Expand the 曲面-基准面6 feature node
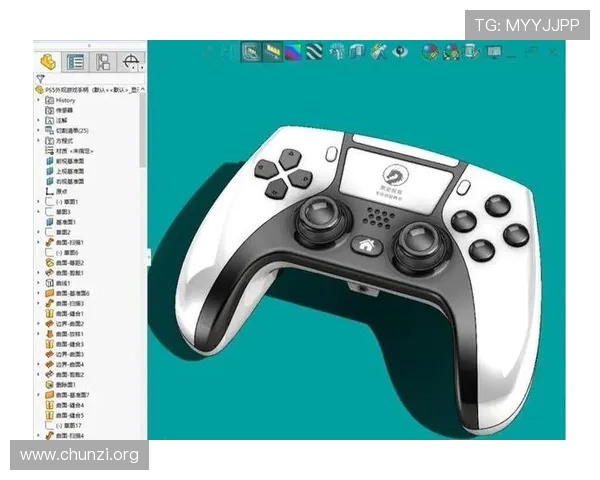This screenshot has height=480, width=600. click(39, 293)
